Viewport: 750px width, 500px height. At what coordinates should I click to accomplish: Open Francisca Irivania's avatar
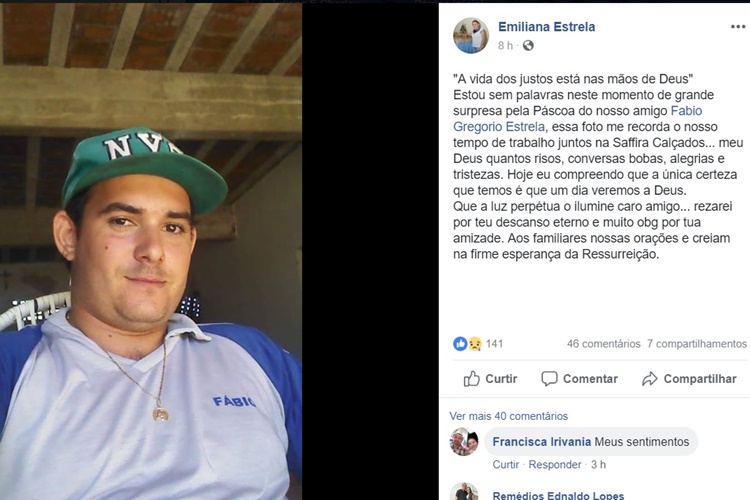[464, 442]
